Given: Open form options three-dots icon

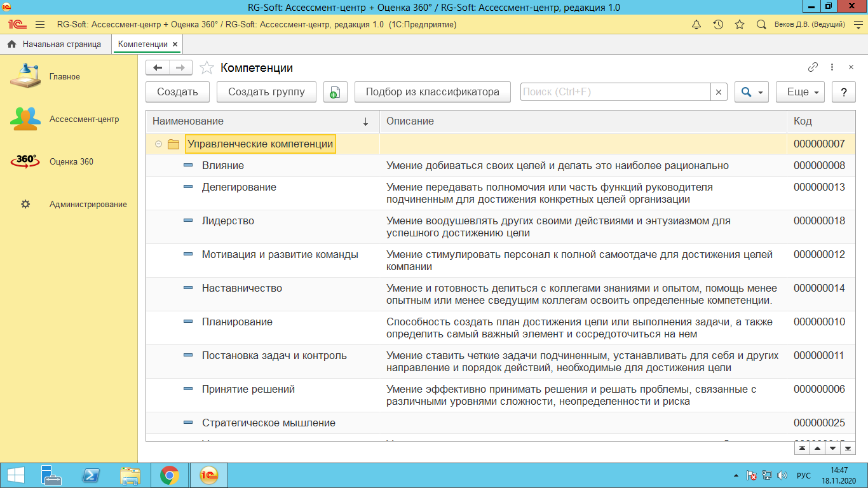Looking at the screenshot, I should click(x=832, y=67).
